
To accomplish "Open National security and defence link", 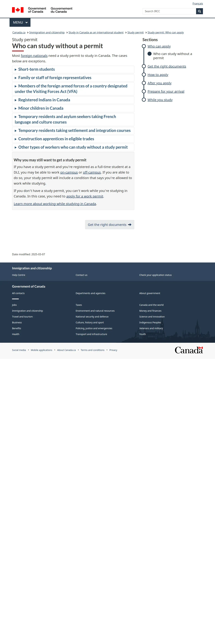I will click(x=92, y=317).
